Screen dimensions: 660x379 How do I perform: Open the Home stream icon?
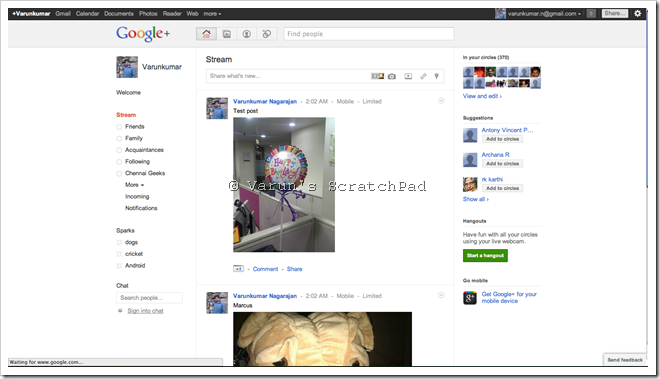(x=206, y=34)
